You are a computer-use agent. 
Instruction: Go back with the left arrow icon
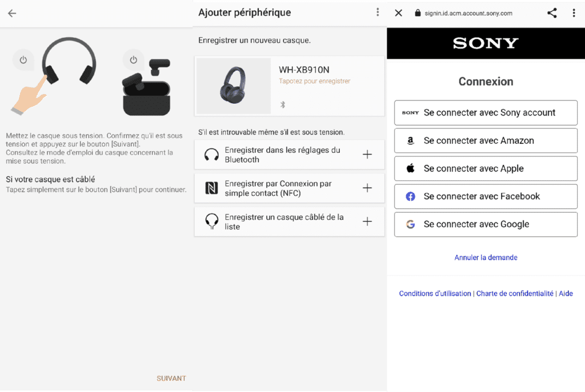tap(12, 14)
